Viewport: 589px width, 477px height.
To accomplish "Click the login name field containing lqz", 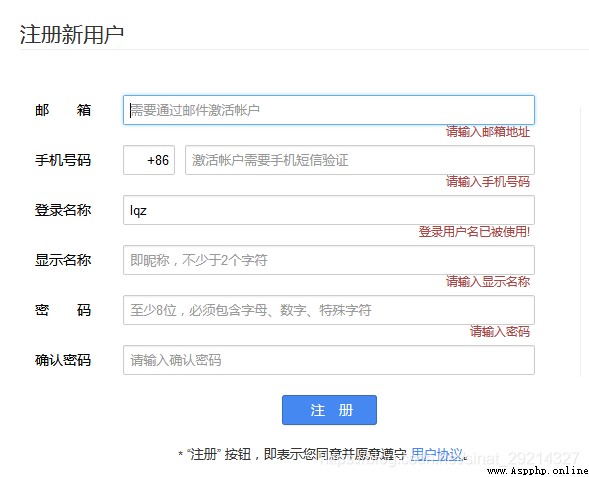I will tap(329, 210).
